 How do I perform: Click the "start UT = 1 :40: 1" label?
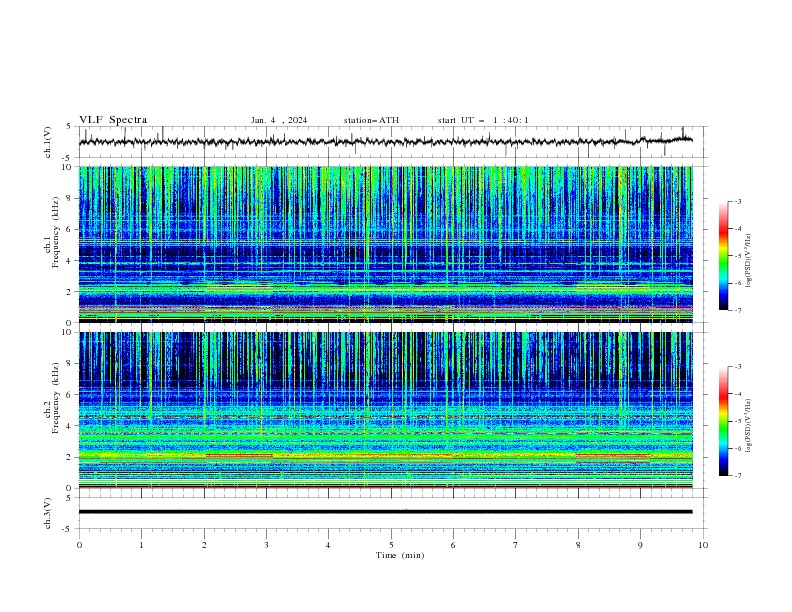(483, 120)
